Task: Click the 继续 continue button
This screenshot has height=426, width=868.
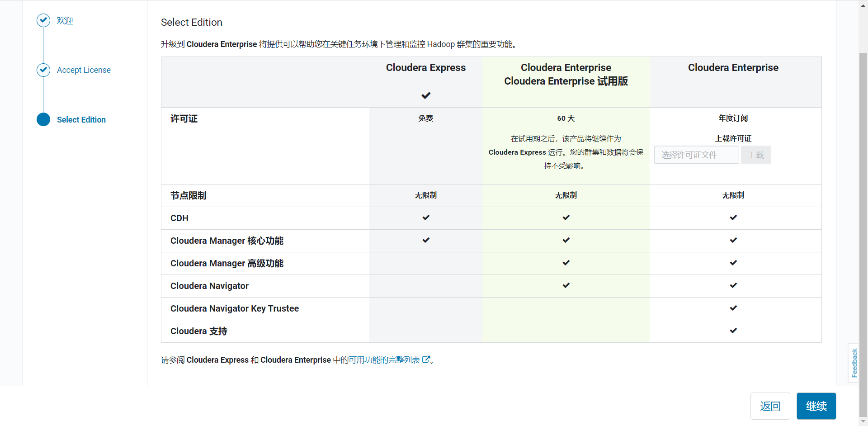Action: click(816, 406)
